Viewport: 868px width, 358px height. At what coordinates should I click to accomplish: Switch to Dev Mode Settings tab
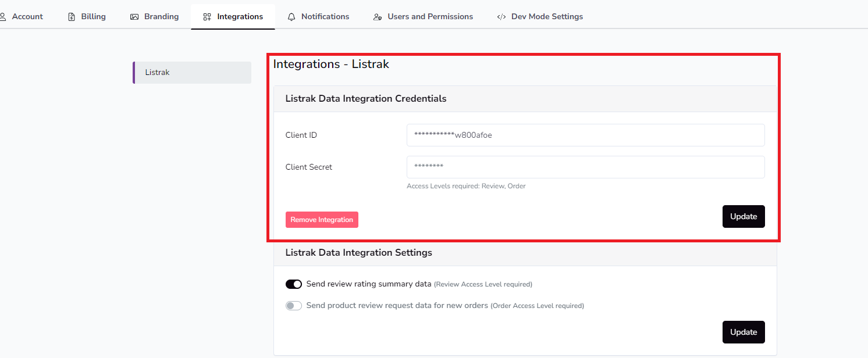(x=540, y=17)
